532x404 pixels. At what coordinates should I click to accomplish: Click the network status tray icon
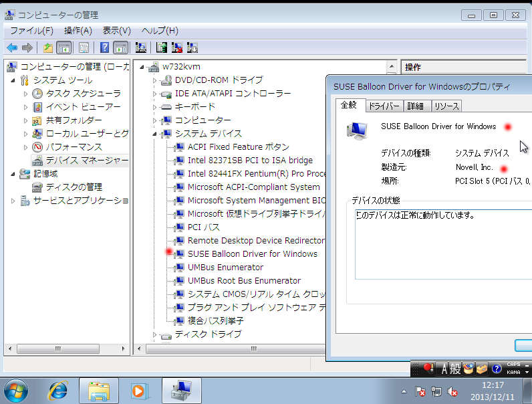(436, 392)
